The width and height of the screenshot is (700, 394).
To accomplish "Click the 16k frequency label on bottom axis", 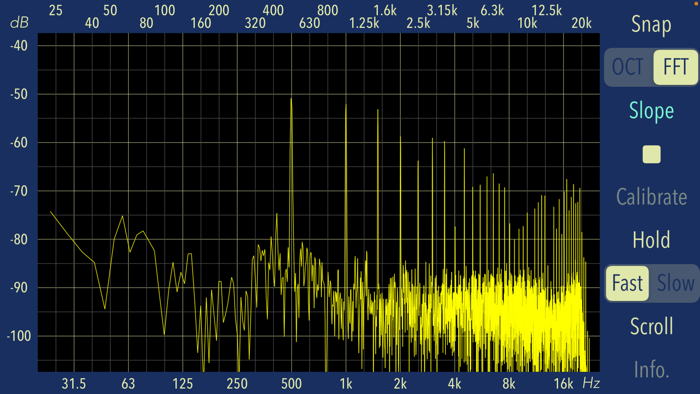I will [x=563, y=383].
